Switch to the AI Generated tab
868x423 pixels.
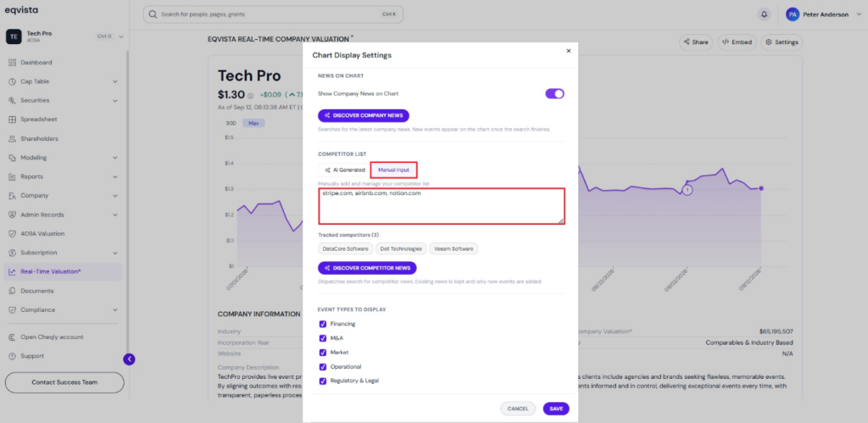pyautogui.click(x=344, y=170)
